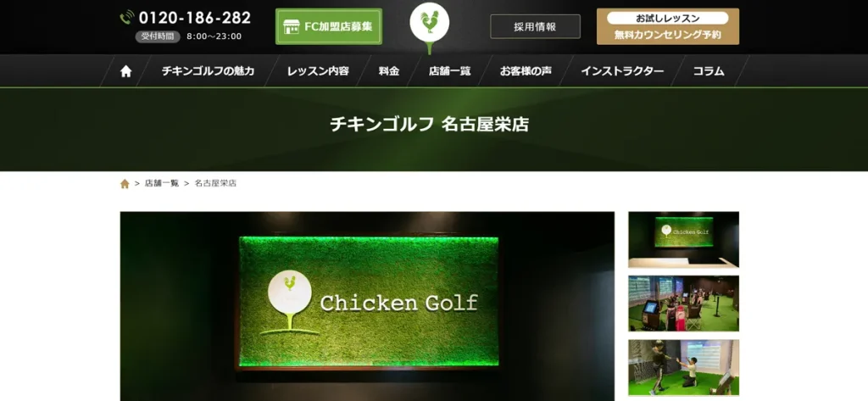Go to the 店舗一覧 navigation item

tap(449, 71)
